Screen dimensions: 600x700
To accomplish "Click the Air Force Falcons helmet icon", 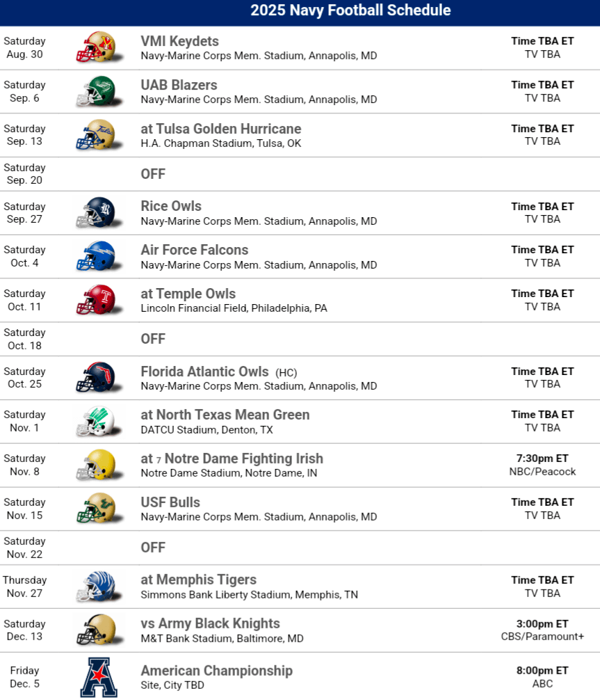I will coord(96,256).
